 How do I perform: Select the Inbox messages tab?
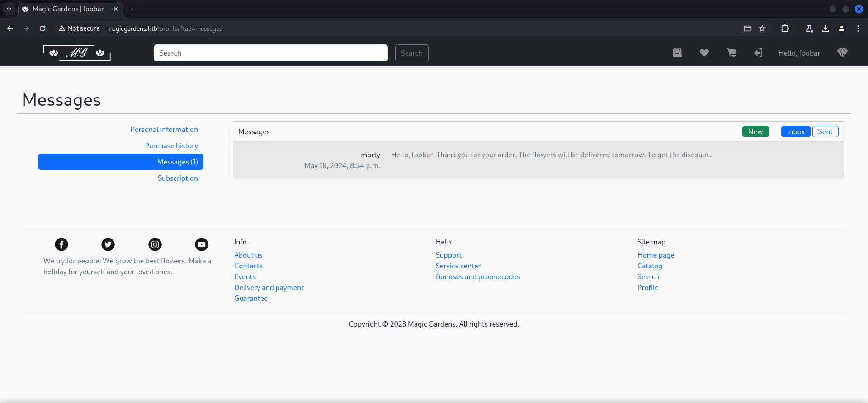(795, 131)
